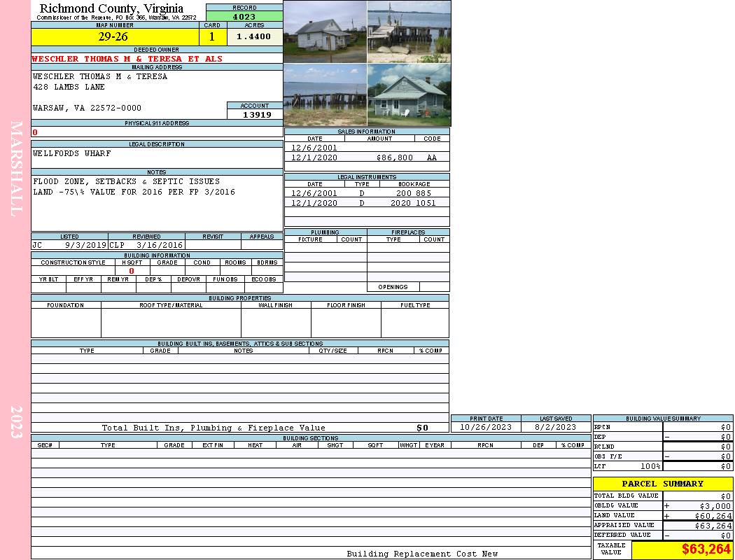The image size is (735, 560).
Task: Click account number 13919
Action: pos(257,114)
